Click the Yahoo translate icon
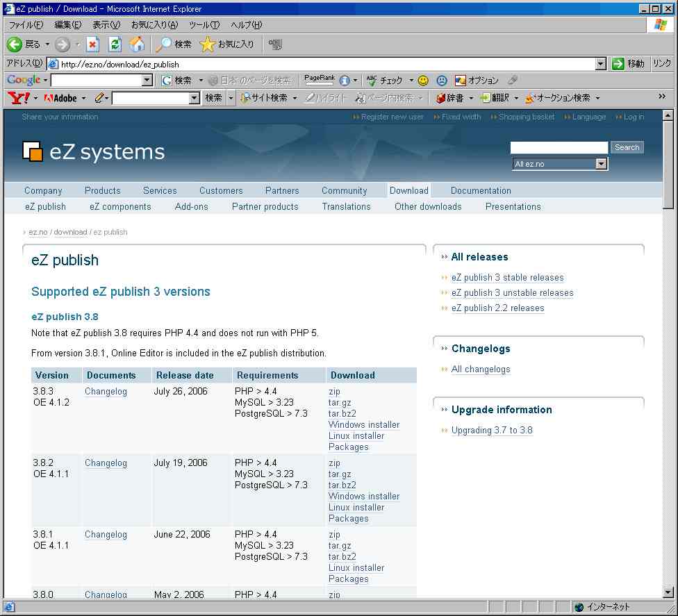 point(485,98)
